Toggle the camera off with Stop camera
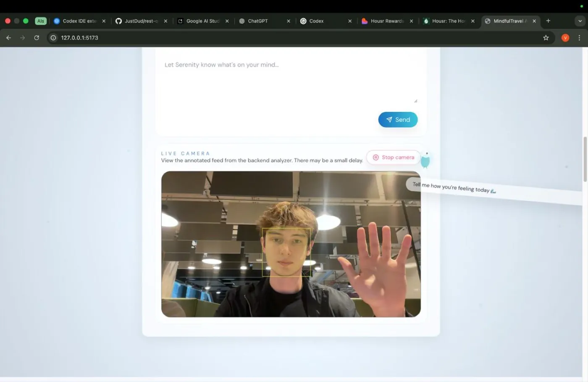The image size is (588, 382). [394, 157]
